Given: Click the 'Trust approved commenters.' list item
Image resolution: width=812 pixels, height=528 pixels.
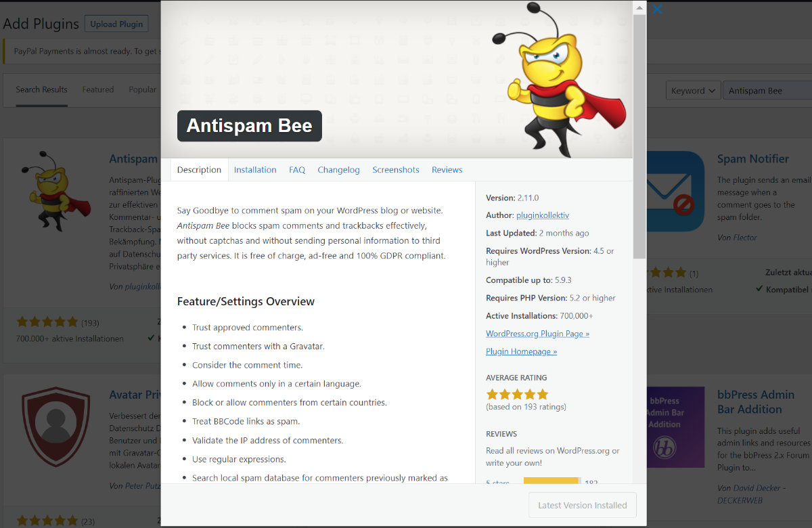Looking at the screenshot, I should [248, 328].
